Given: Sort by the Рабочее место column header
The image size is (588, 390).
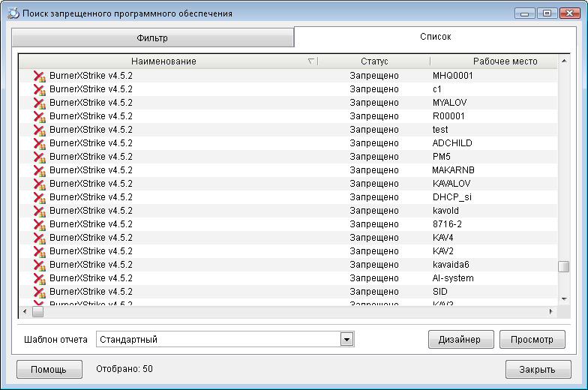Looking at the screenshot, I should click(x=493, y=61).
